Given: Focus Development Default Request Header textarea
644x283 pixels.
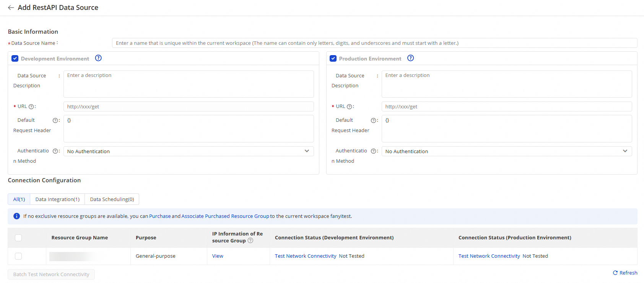Looking at the screenshot, I should click(x=189, y=129).
